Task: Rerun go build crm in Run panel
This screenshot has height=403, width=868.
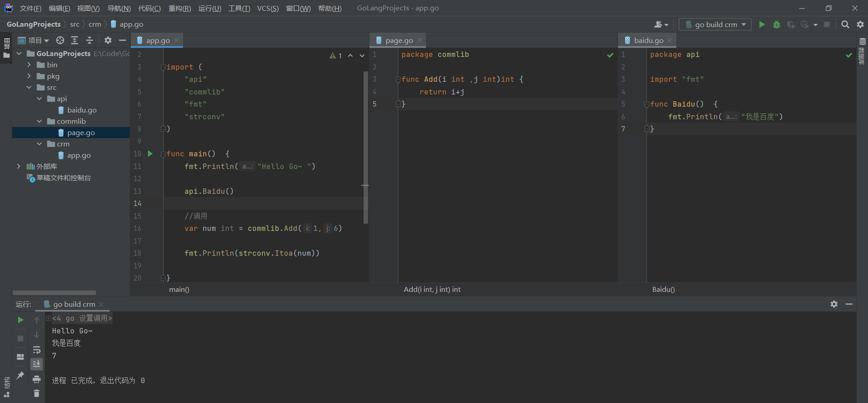Action: pos(20,320)
